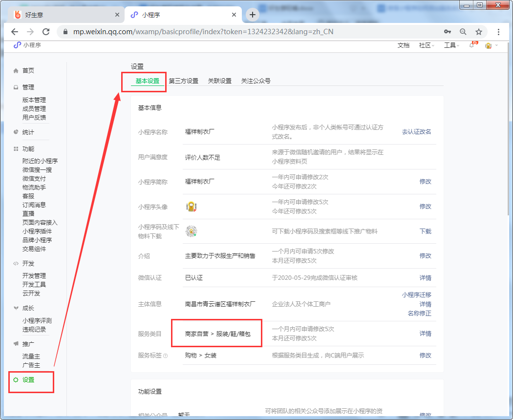Click 修改 for 介绍
Image resolution: width=513 pixels, height=420 pixels.
[x=426, y=256]
